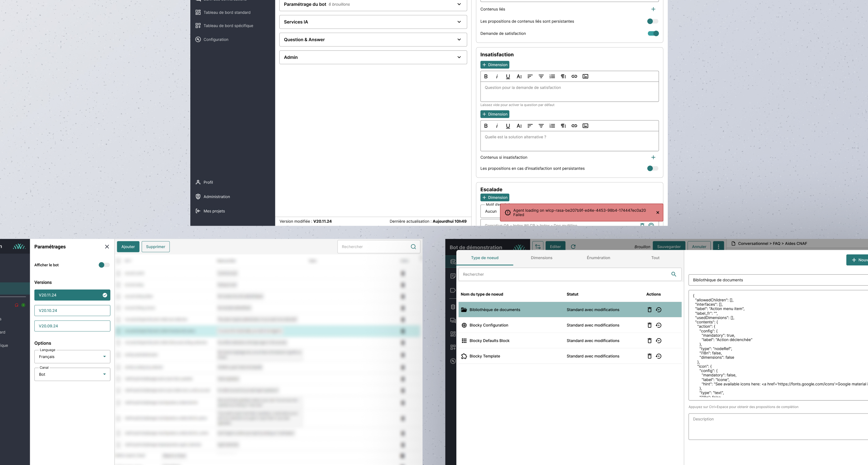Click the magnifier beside the Ajouter/Supprimer search

[x=413, y=247]
